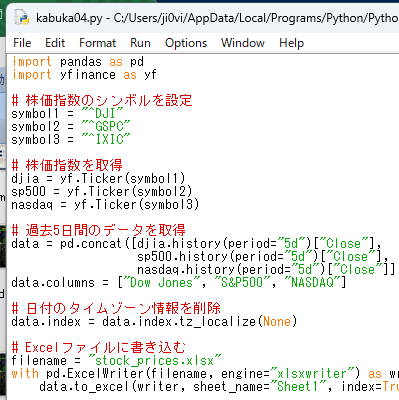
Task: Click the string "NASDAQ" in data.columns
Action: (312, 283)
